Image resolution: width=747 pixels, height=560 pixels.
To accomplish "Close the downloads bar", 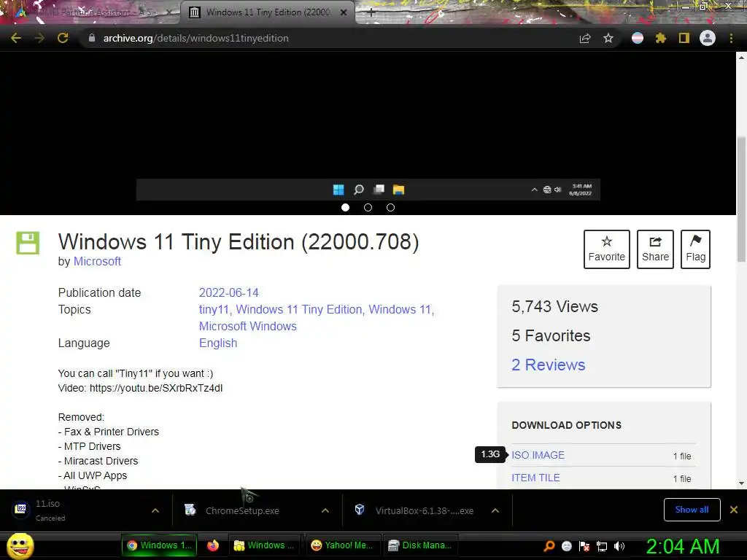I will click(734, 510).
